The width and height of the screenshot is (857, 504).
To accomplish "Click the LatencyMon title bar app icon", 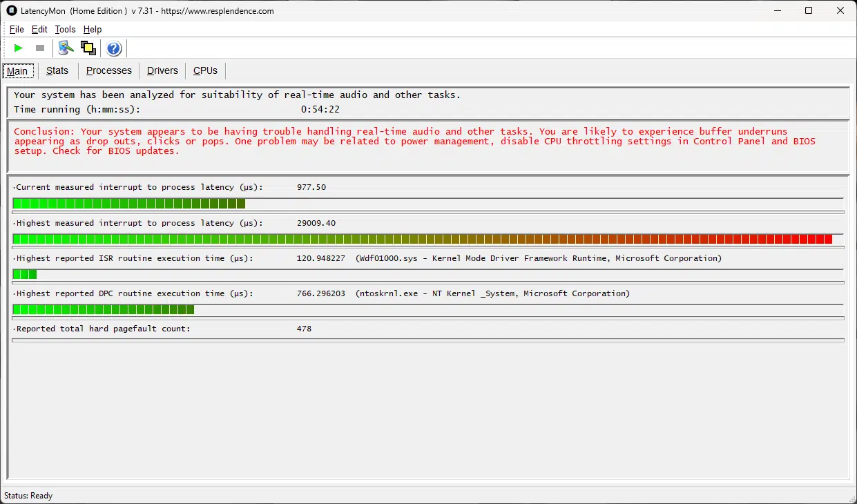I will [x=12, y=10].
